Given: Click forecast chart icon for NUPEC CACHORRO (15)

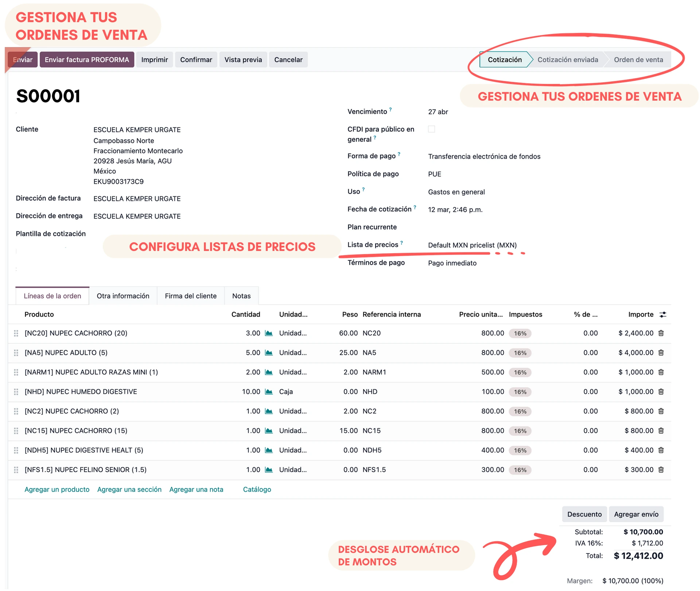Looking at the screenshot, I should 269,431.
